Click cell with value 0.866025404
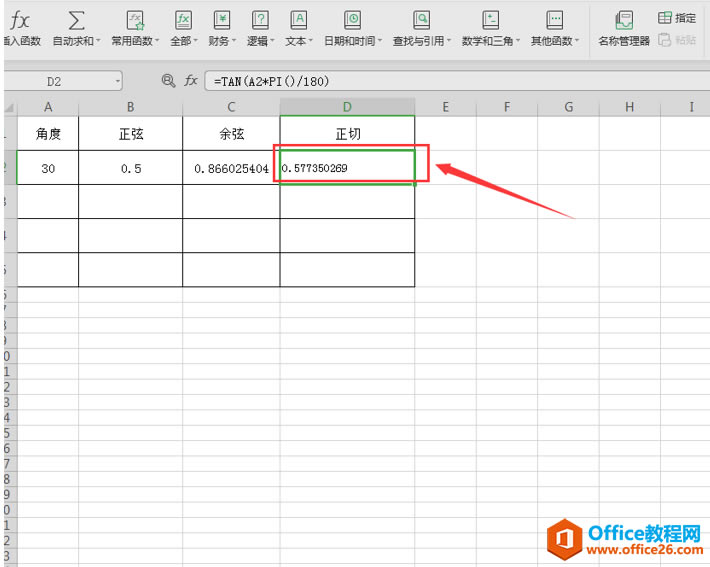The width and height of the screenshot is (710, 567). (231, 168)
